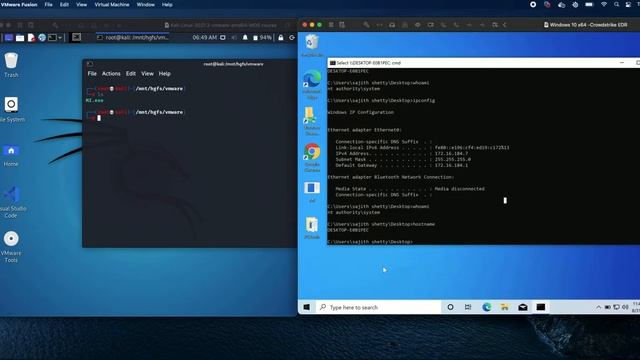Click the Kali applications menu button

(x=9, y=38)
